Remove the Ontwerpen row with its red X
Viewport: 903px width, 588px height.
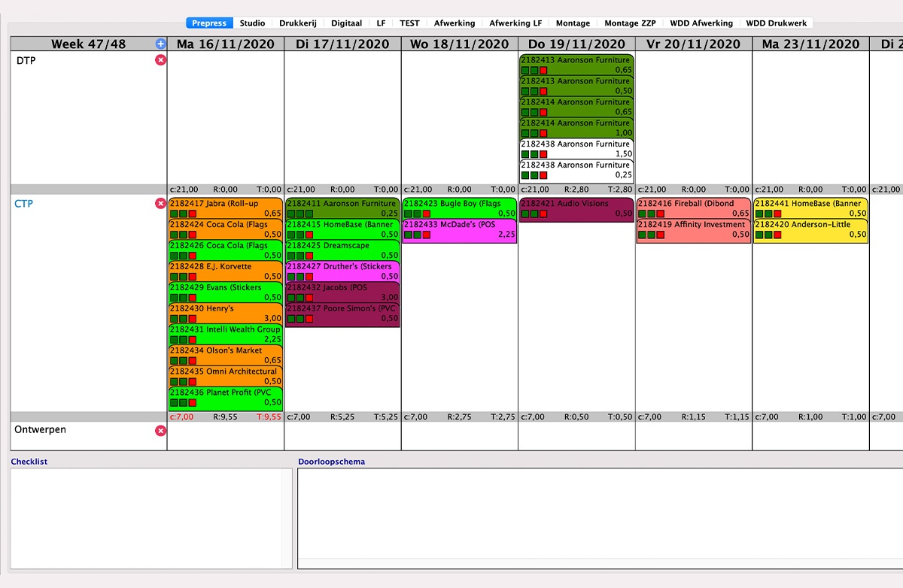coord(160,431)
